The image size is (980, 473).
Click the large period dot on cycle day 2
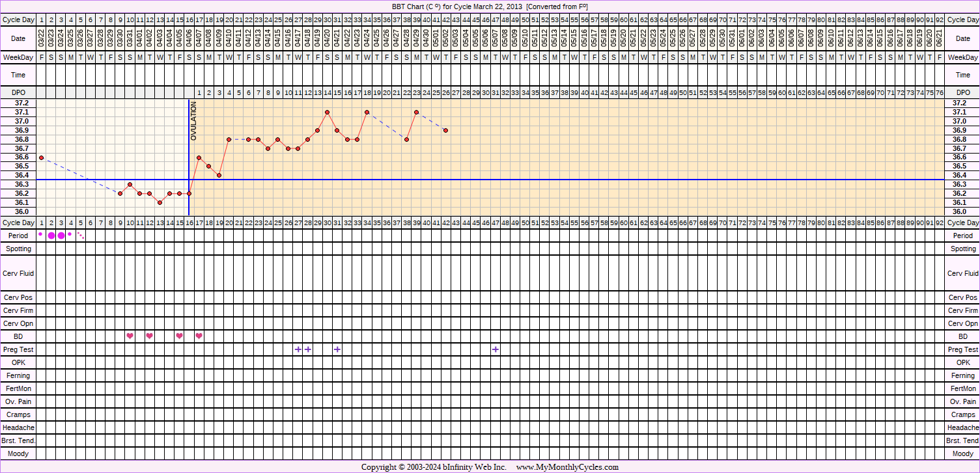pyautogui.click(x=51, y=236)
